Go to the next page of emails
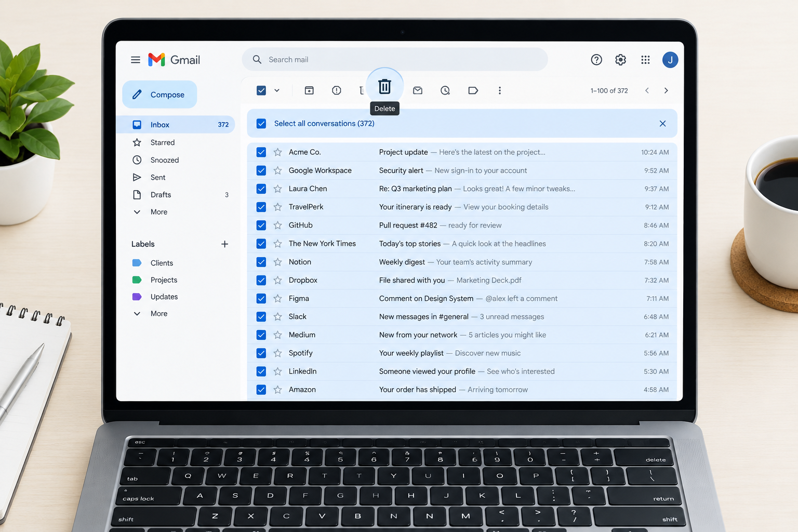This screenshot has height=532, width=798. tap(666, 90)
